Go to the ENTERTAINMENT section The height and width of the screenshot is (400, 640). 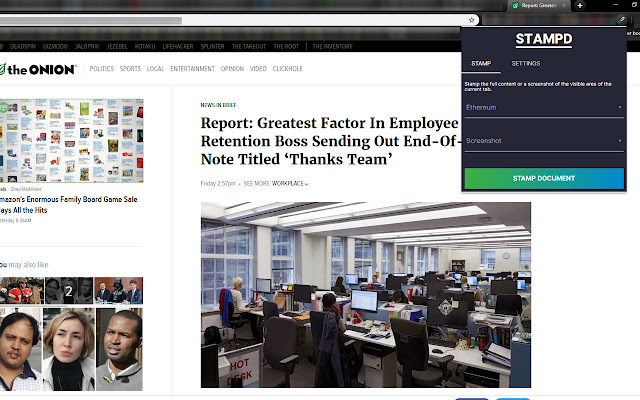pos(192,69)
